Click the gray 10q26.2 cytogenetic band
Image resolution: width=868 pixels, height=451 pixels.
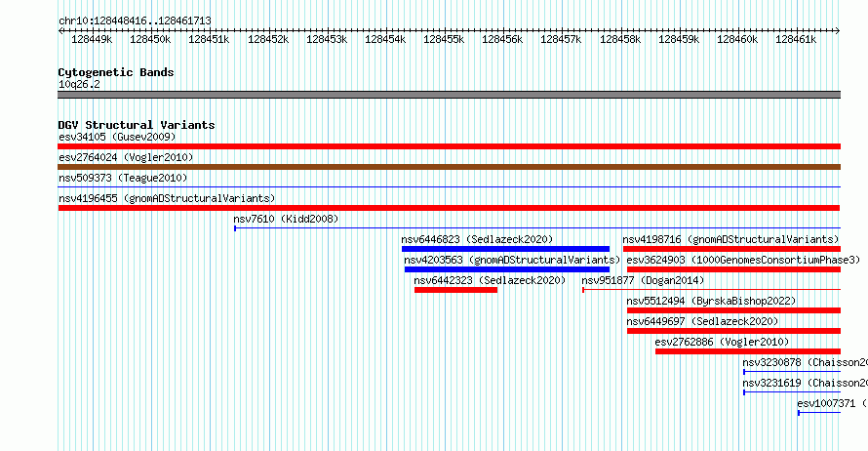[x=449, y=95]
